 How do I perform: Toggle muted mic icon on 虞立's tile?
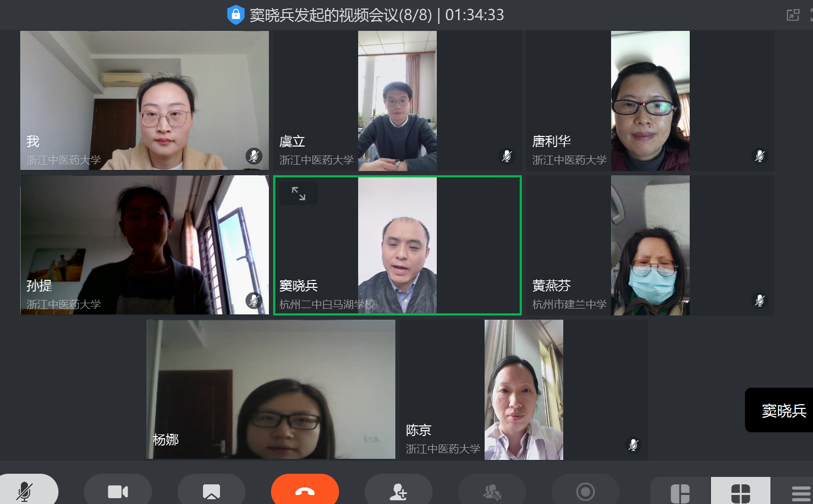pos(507,156)
